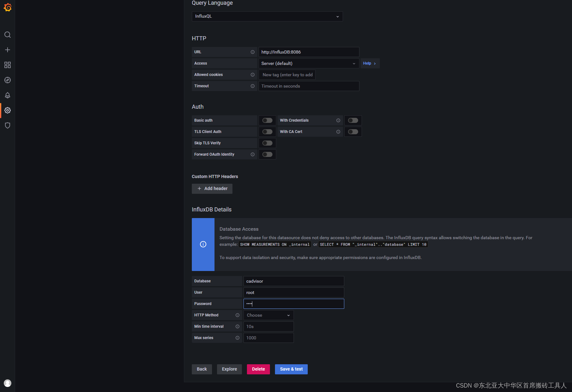Click the Custom HTTP Headers heading
The height and width of the screenshot is (392, 572).
click(x=215, y=176)
